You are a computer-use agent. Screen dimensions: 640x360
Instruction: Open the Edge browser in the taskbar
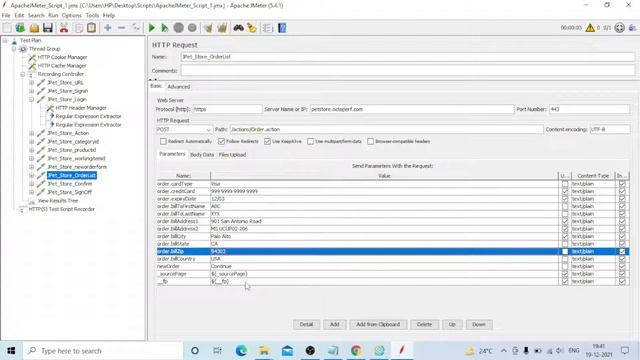coord(241,350)
